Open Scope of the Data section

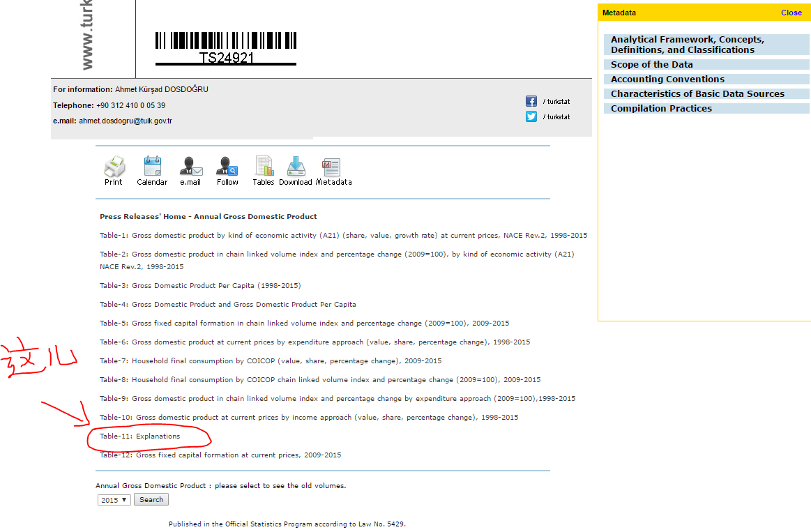pos(706,65)
